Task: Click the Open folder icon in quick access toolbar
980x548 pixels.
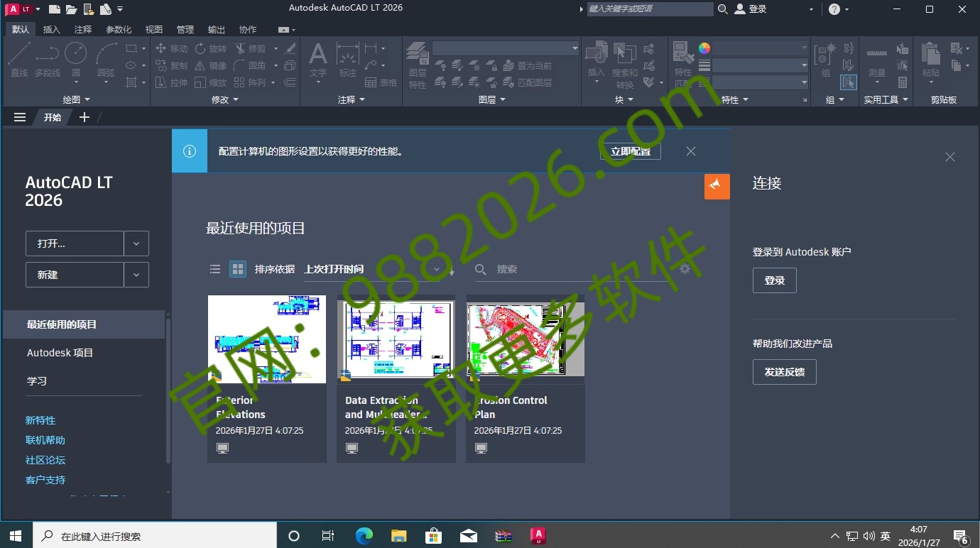Action: click(71, 9)
